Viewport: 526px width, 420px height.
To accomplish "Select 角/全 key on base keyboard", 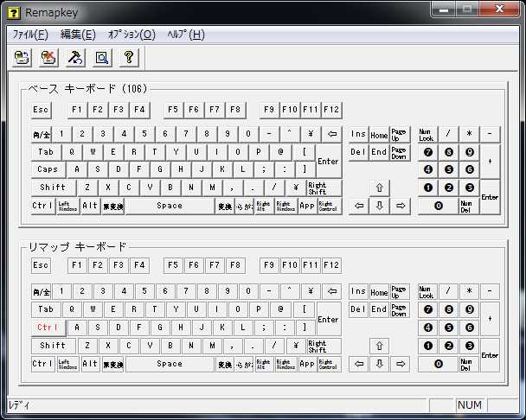I will point(41,134).
